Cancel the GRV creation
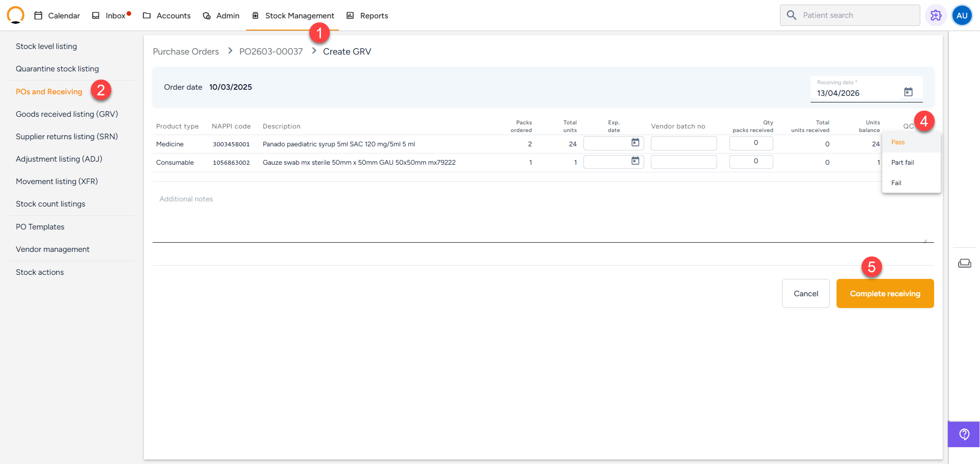The width and height of the screenshot is (980, 464). (x=805, y=294)
